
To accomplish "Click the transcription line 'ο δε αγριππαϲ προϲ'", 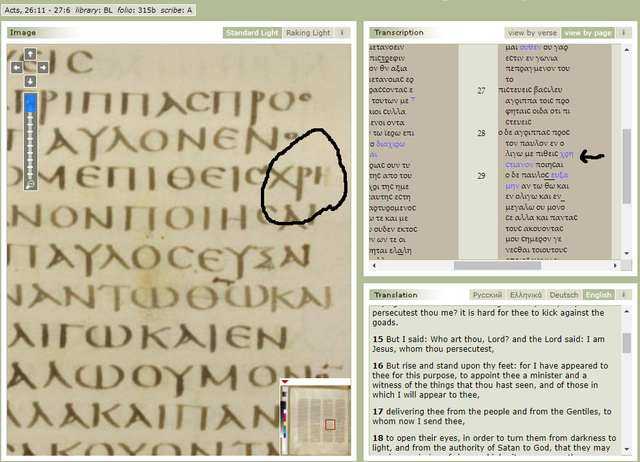I will click(x=534, y=132).
